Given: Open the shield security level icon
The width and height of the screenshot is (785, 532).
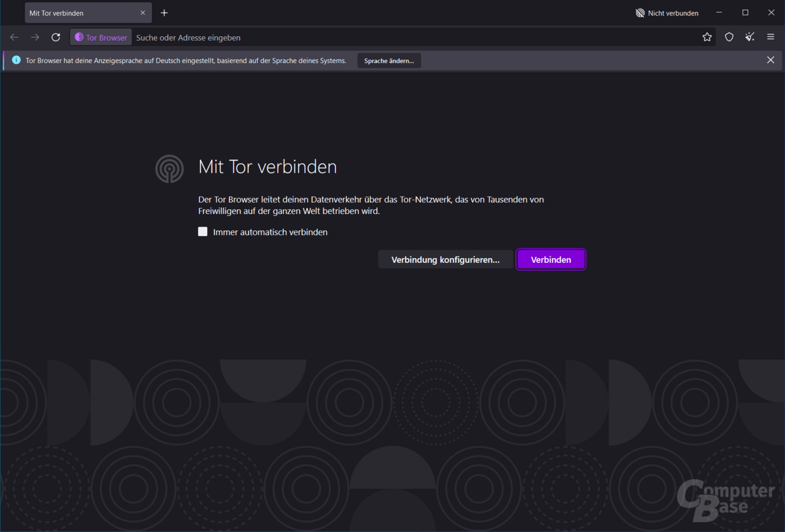Looking at the screenshot, I should 729,37.
